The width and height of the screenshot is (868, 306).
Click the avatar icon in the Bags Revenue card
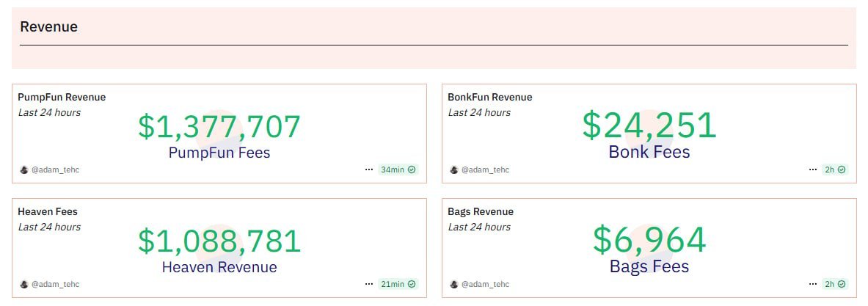coord(454,285)
